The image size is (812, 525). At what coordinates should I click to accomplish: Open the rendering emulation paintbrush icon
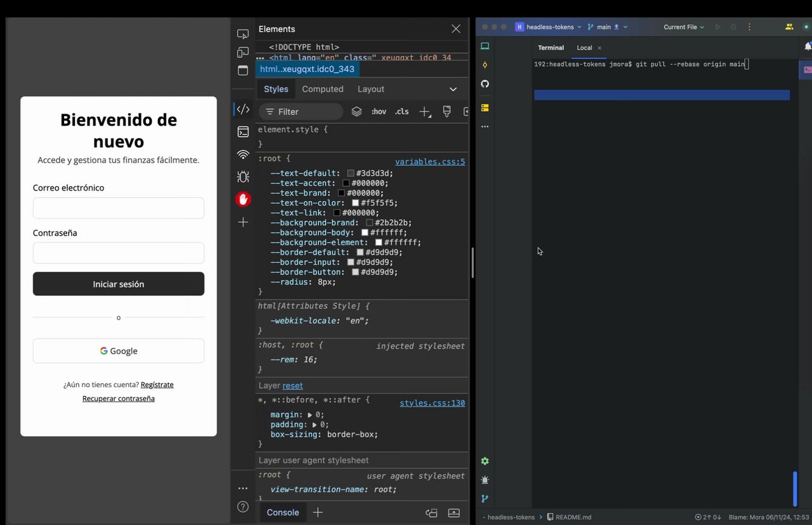coord(447,111)
